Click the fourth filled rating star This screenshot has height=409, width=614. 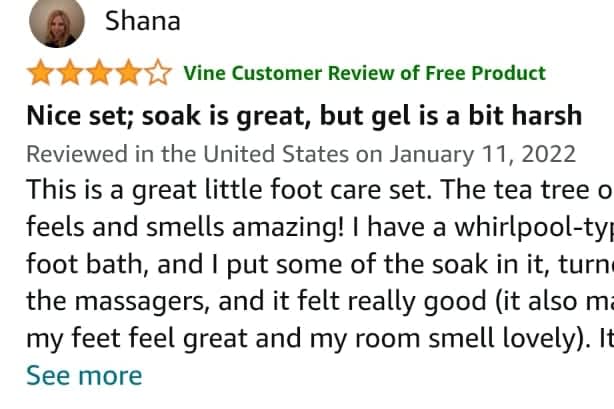point(129,73)
